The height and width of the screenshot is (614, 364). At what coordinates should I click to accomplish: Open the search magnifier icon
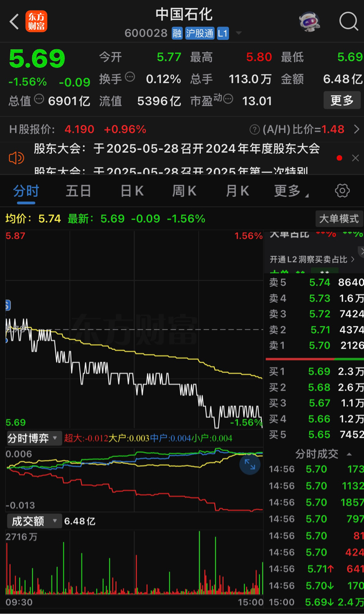tap(349, 21)
